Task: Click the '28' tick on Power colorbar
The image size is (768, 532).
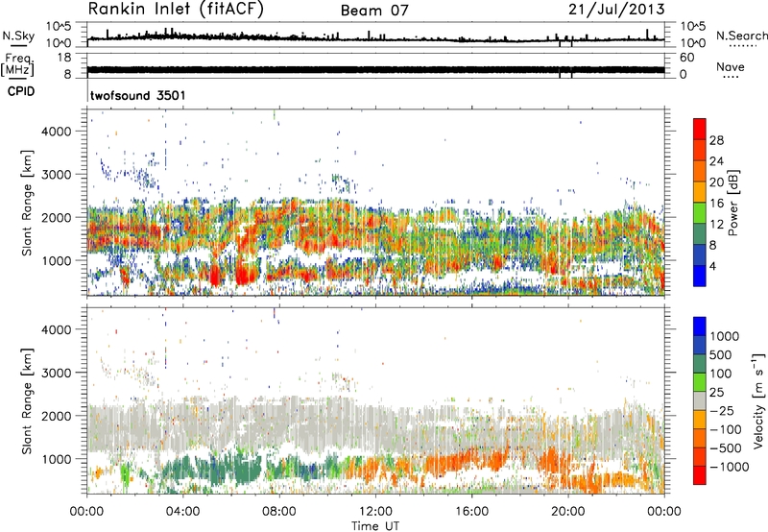Action: tap(716, 140)
